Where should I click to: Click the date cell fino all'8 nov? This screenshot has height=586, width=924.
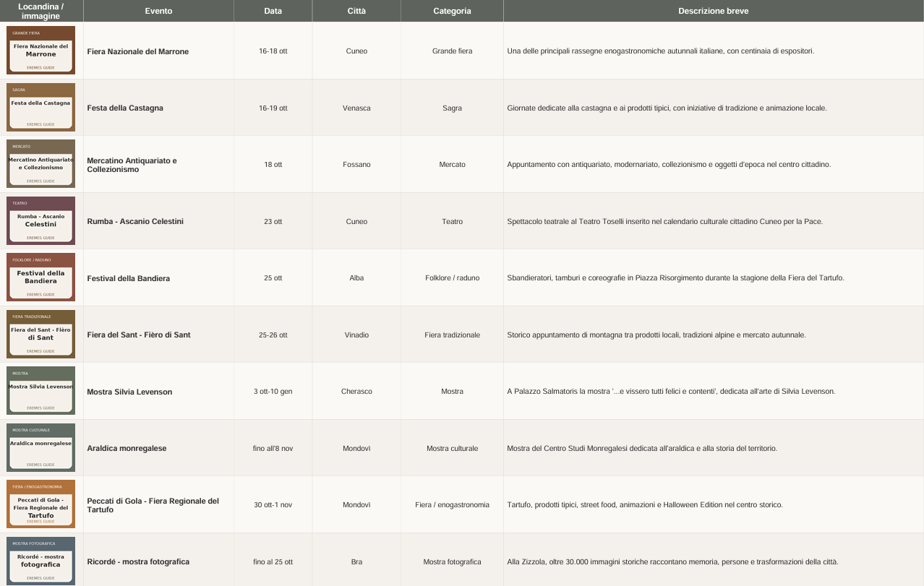pos(273,449)
